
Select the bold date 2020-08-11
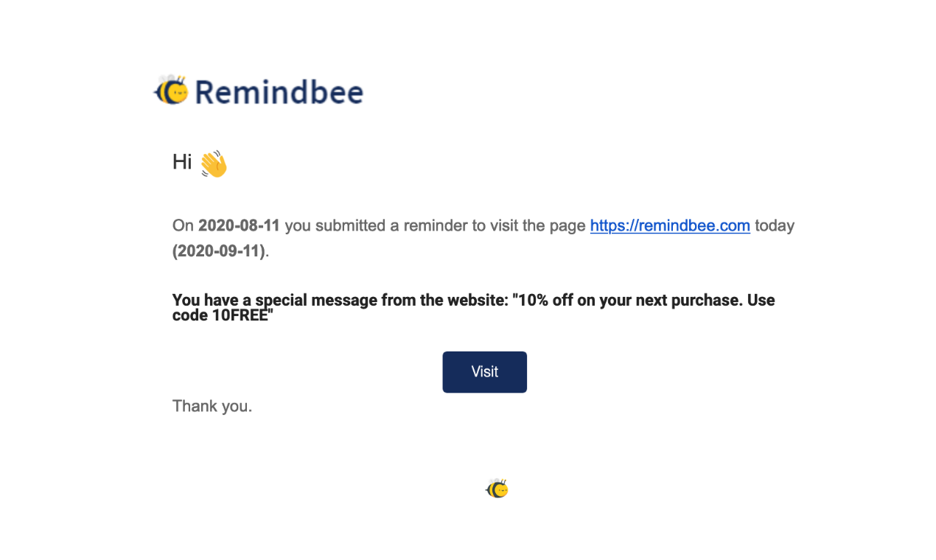tap(238, 225)
